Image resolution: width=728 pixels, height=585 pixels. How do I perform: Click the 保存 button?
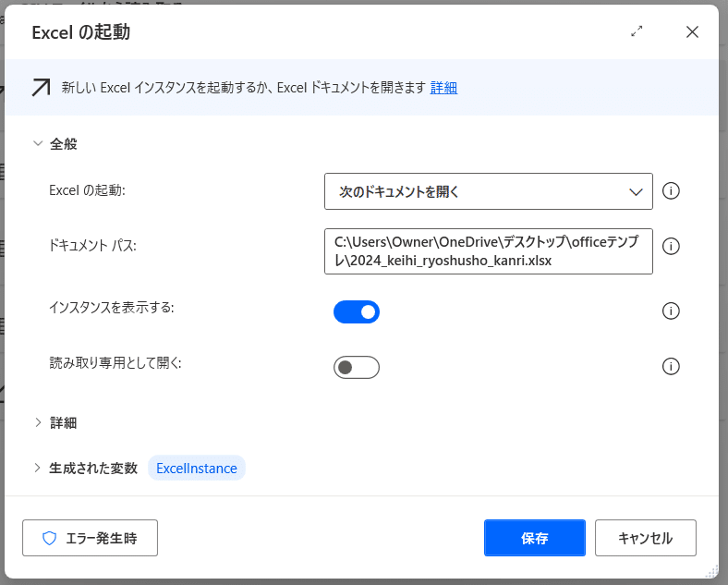coord(534,538)
